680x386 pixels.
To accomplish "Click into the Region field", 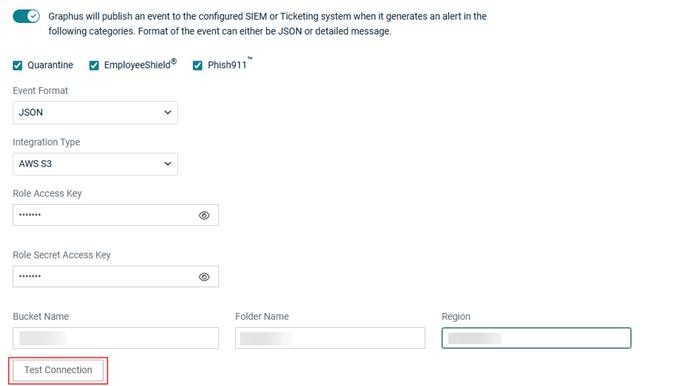I will point(536,338).
